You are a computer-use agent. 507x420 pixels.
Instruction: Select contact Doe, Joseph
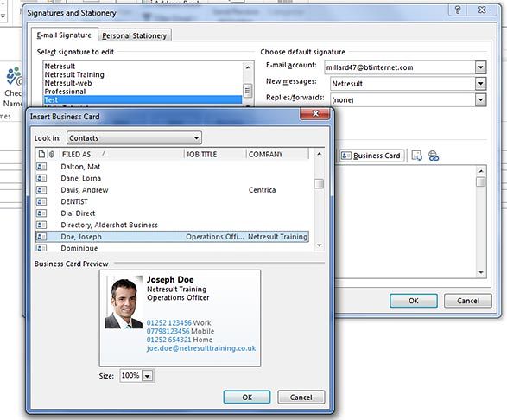pos(172,237)
